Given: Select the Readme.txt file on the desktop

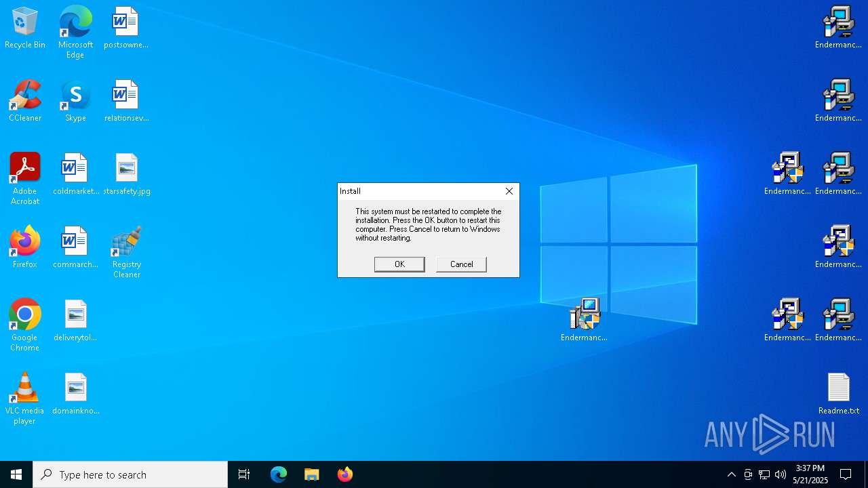Looking at the screenshot, I should pos(838,393).
